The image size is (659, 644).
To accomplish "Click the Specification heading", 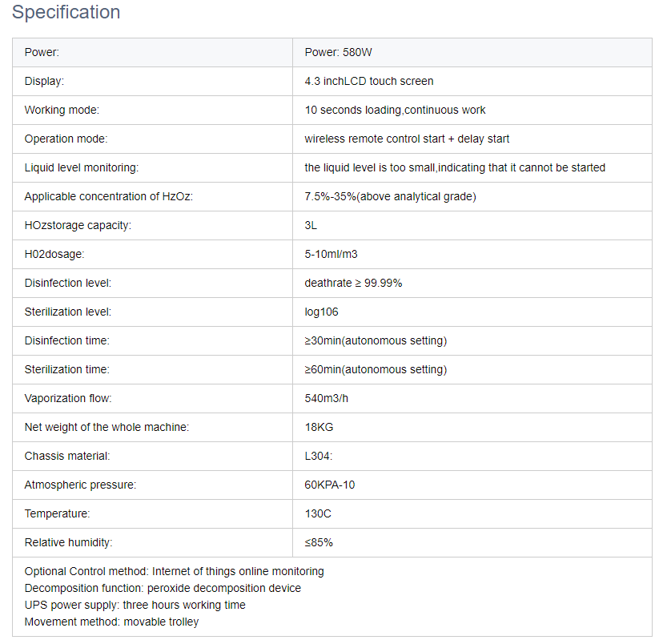I will tap(66, 13).
